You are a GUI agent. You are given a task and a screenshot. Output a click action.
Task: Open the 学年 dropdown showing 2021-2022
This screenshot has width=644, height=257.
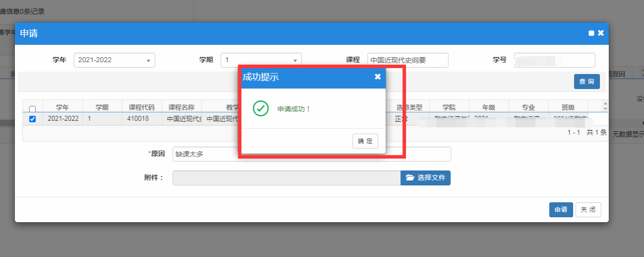click(x=114, y=60)
